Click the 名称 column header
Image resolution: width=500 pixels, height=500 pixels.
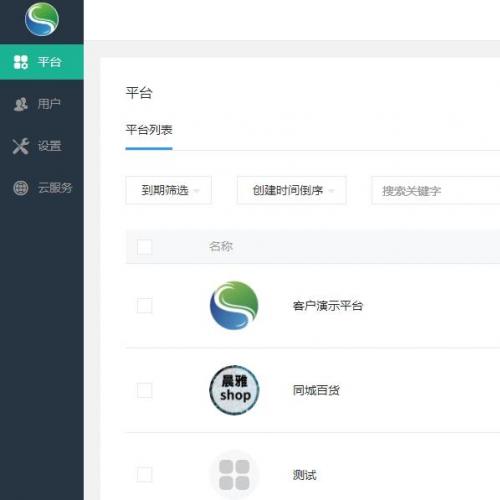[x=221, y=246]
